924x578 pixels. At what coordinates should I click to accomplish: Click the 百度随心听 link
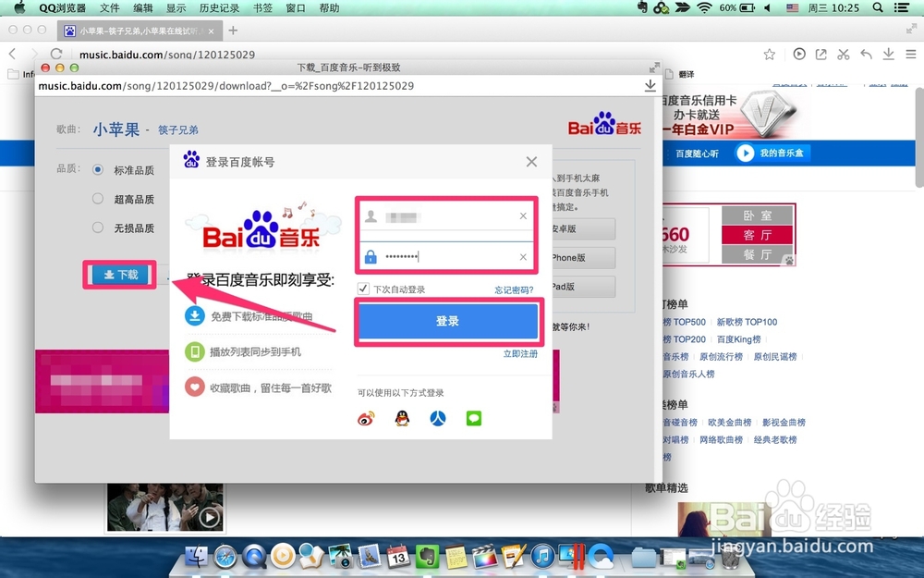697,154
